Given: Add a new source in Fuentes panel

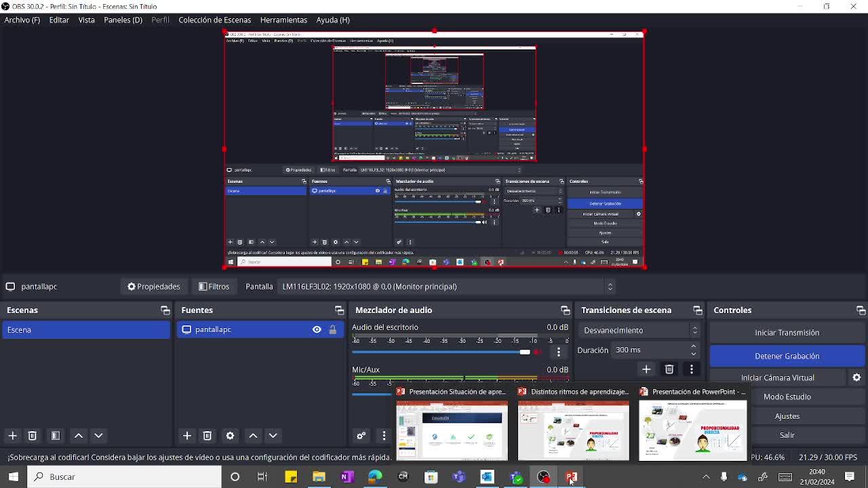Looking at the screenshot, I should pyautogui.click(x=187, y=436).
